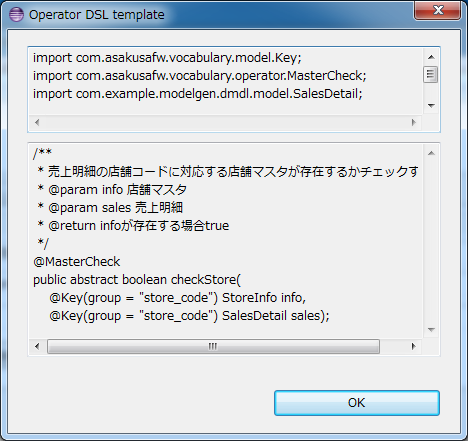Click the StoreInfo info parameter line
The image size is (468, 441).
(178, 298)
